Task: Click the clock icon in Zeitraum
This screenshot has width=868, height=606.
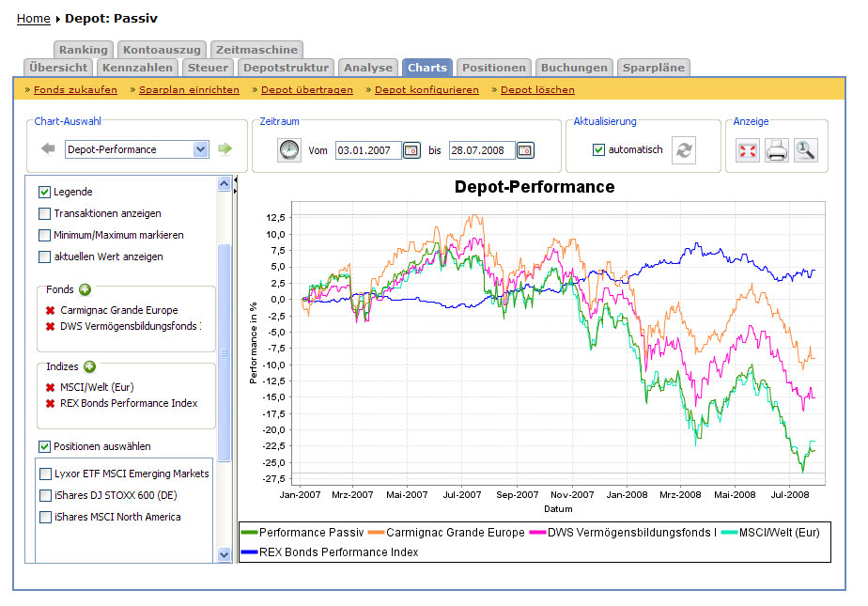Action: (x=289, y=149)
